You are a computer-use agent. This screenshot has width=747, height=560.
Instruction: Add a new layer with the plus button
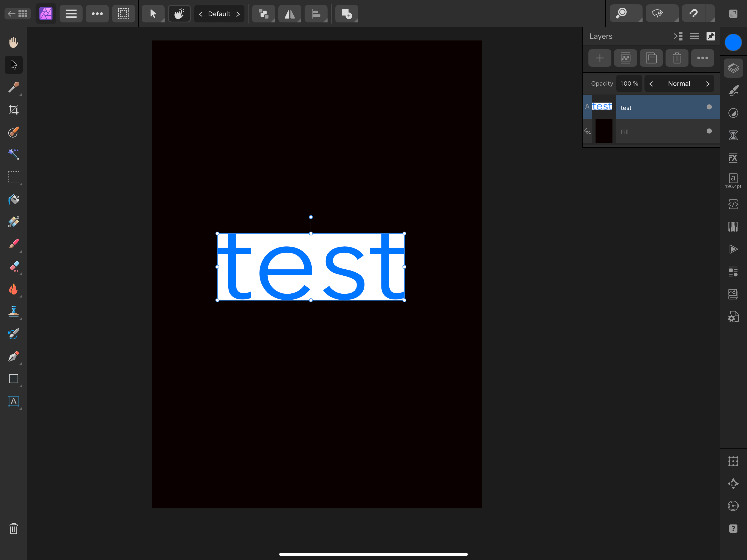600,58
